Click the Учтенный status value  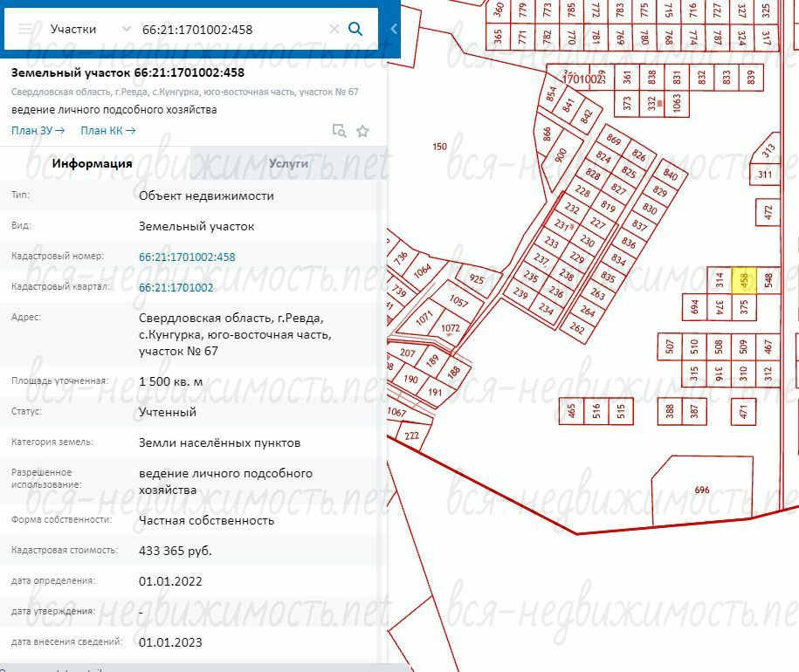tap(168, 412)
